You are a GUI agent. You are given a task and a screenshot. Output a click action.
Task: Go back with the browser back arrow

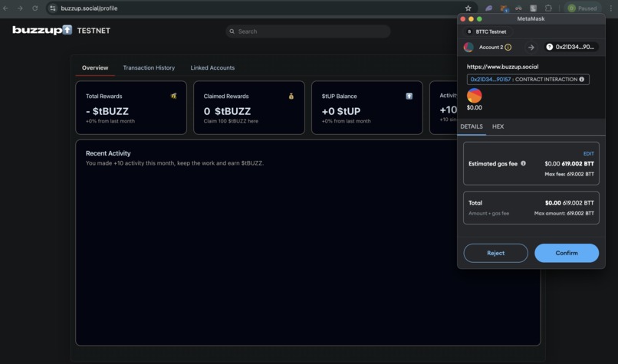(x=5, y=8)
